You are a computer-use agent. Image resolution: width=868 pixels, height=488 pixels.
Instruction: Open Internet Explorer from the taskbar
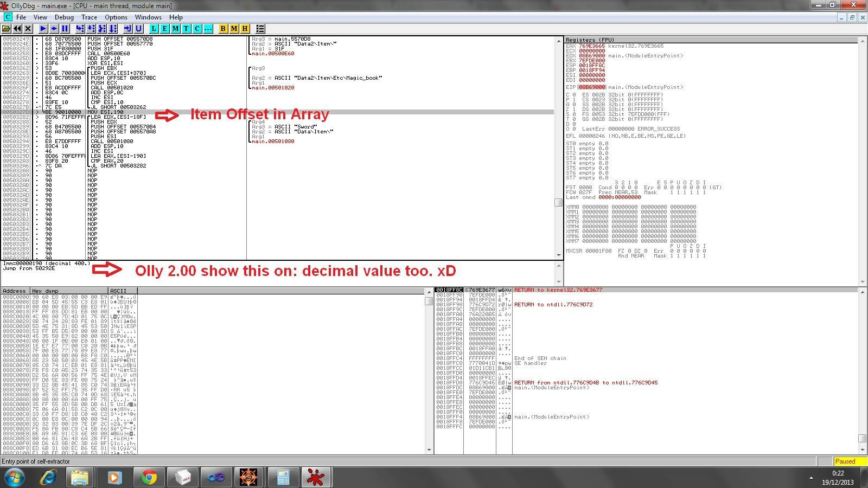pyautogui.click(x=48, y=478)
